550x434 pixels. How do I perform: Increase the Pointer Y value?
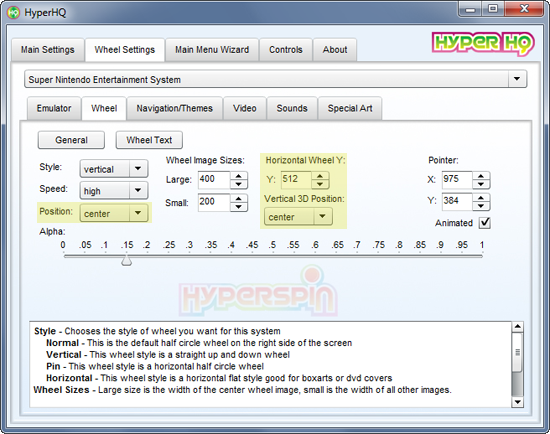click(481, 198)
